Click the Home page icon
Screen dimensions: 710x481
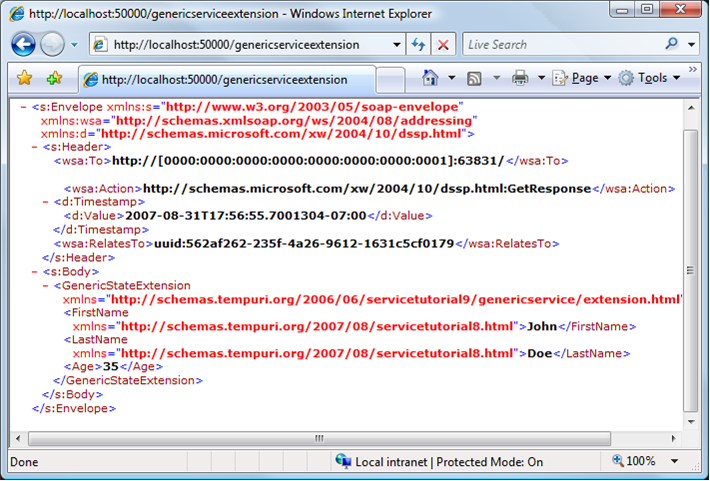coord(430,78)
